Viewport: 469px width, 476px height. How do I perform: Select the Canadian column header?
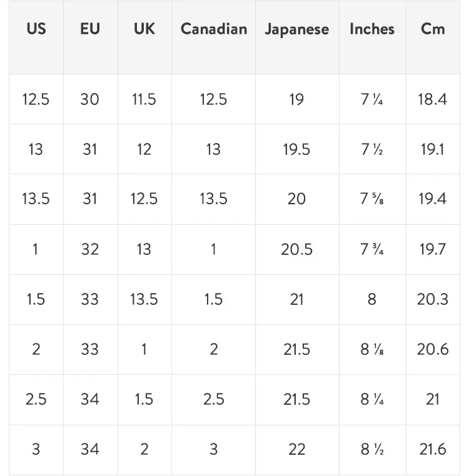click(x=214, y=29)
